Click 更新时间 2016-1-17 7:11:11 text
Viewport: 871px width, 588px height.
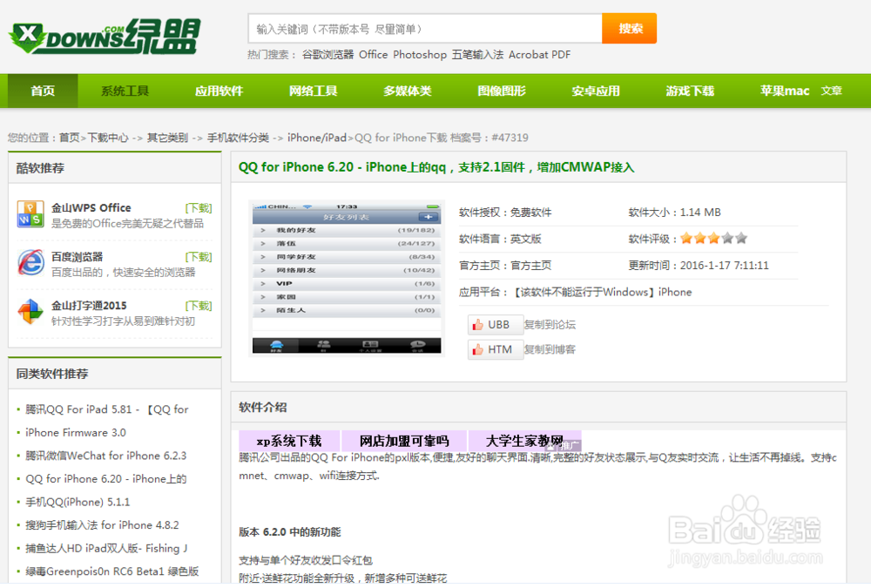pos(699,265)
